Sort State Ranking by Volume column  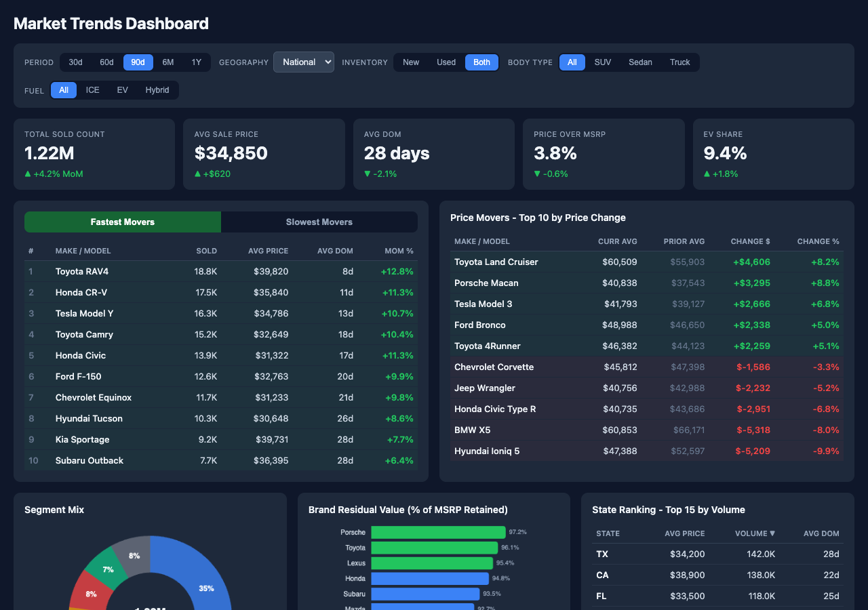tap(754, 533)
